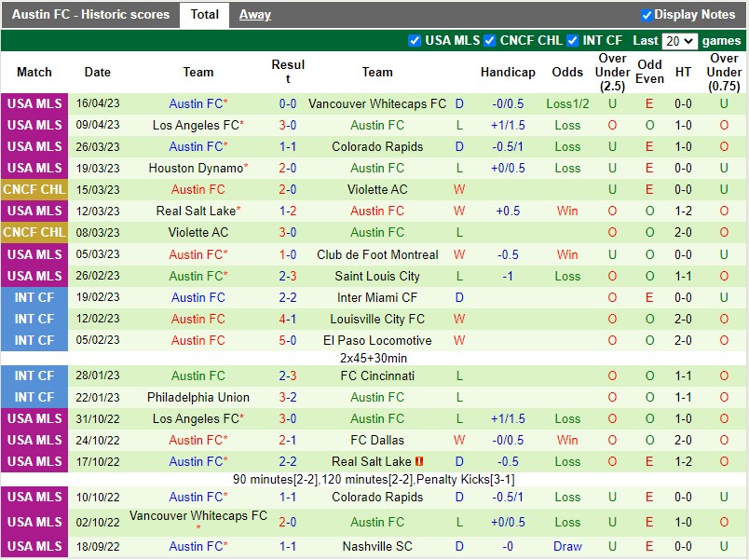This screenshot has height=560, width=749.
Task: Open the 1-2 result at Real Salt Lake
Action: (x=288, y=212)
